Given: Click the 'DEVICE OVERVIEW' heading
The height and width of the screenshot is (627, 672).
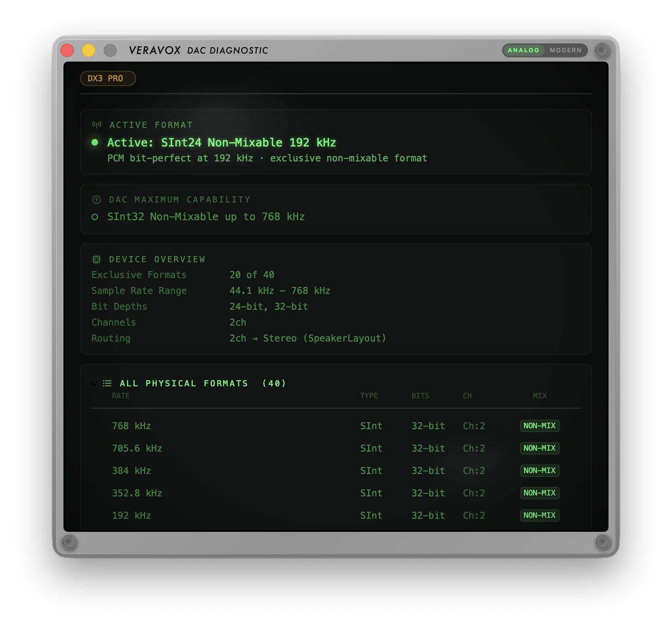Looking at the screenshot, I should (157, 259).
